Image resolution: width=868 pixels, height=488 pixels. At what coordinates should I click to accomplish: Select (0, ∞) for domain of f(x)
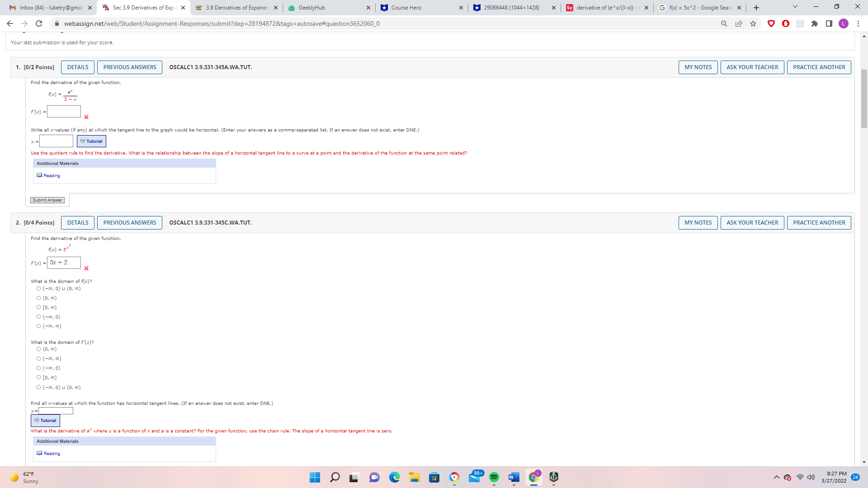click(x=39, y=298)
